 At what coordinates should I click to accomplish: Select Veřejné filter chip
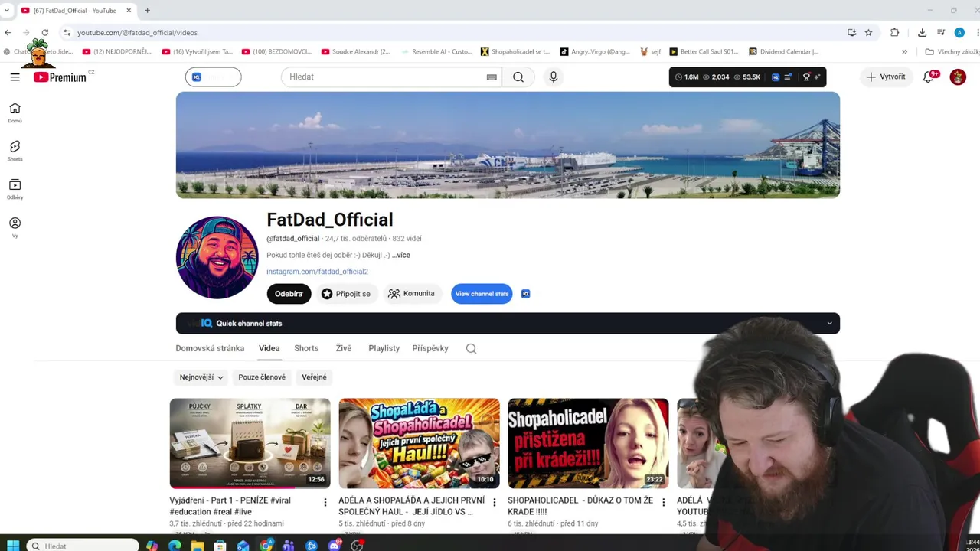[x=314, y=377]
